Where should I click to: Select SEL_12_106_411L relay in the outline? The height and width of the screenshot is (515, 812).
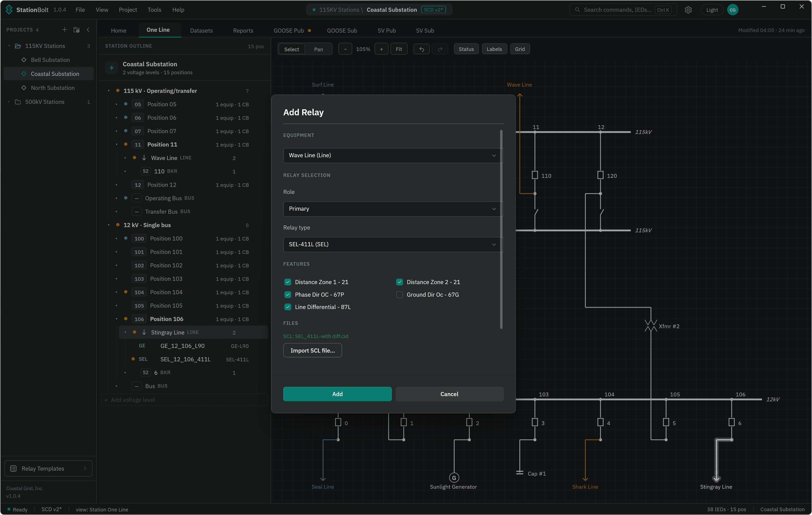click(193, 359)
